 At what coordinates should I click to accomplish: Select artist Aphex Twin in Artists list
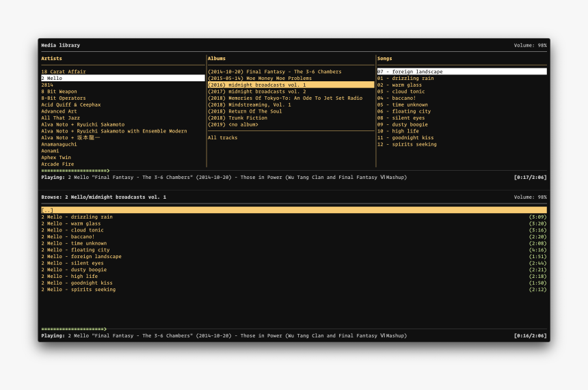pos(55,158)
